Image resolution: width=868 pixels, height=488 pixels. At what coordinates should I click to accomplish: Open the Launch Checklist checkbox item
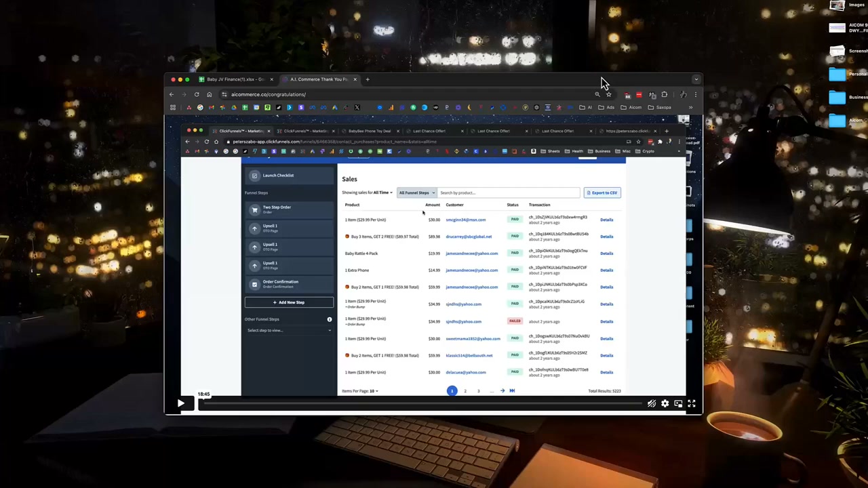tap(255, 176)
